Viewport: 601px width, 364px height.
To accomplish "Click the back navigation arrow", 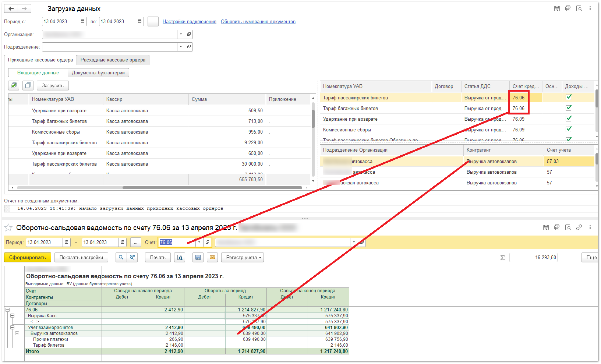I will (x=11, y=8).
